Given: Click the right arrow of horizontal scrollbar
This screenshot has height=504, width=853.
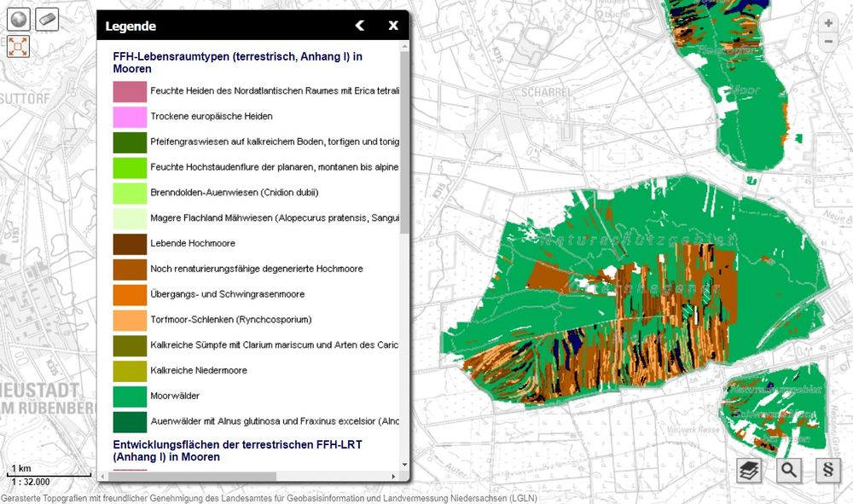Looking at the screenshot, I should tap(394, 477).
